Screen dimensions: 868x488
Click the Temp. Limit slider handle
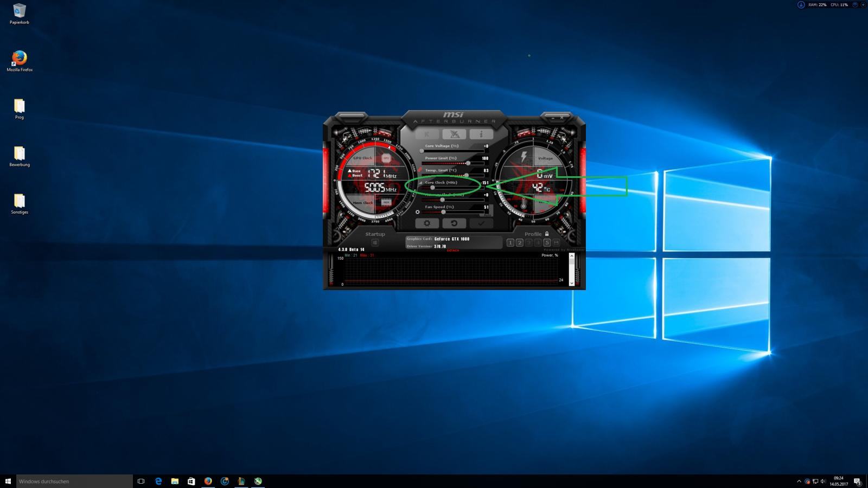[x=467, y=175]
